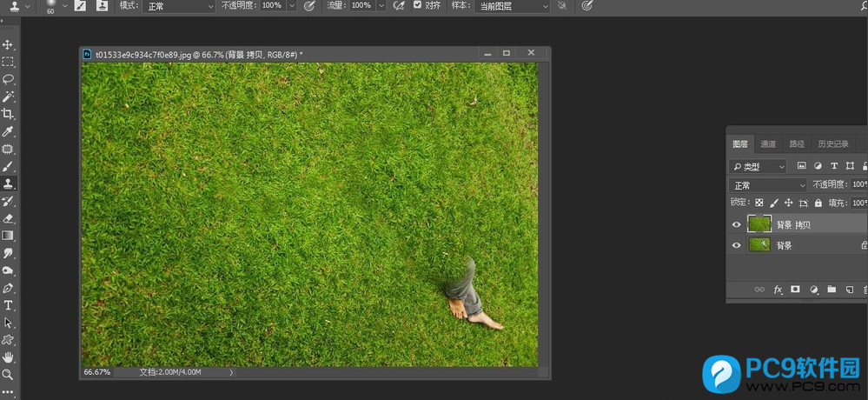This screenshot has width=868, height=400.
Task: Filter layers by type layers icon
Action: pos(834,165)
